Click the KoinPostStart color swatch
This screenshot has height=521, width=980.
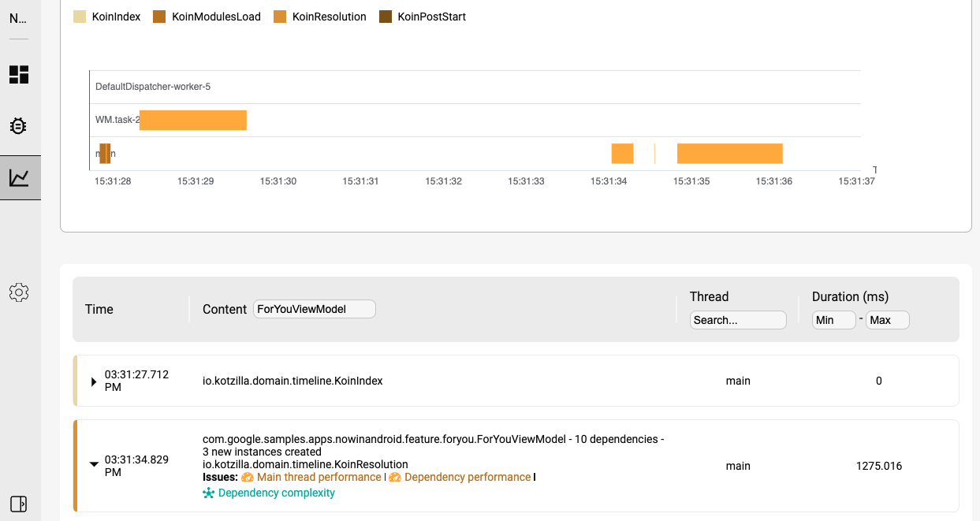point(386,16)
